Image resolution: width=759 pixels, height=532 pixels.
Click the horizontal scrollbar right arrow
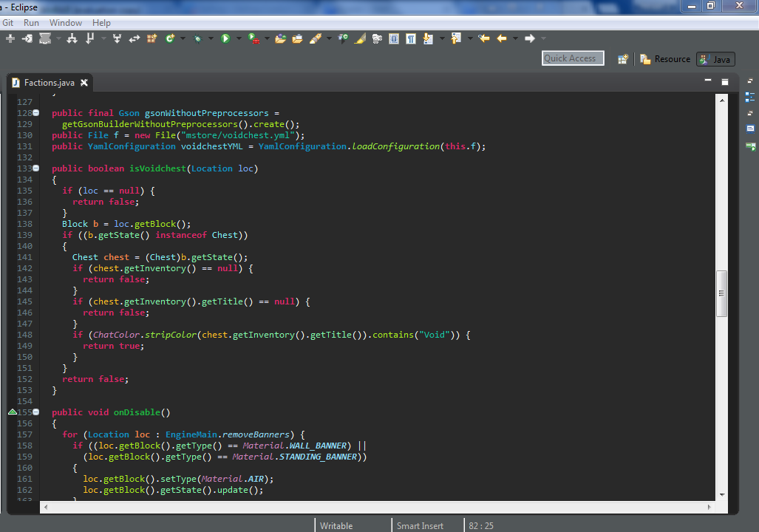point(709,507)
